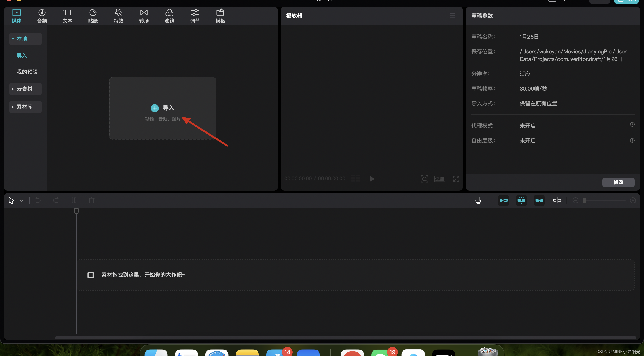Screen dimensions: 644x356
Task: Click the 导入 import plus button
Action: (x=155, y=108)
